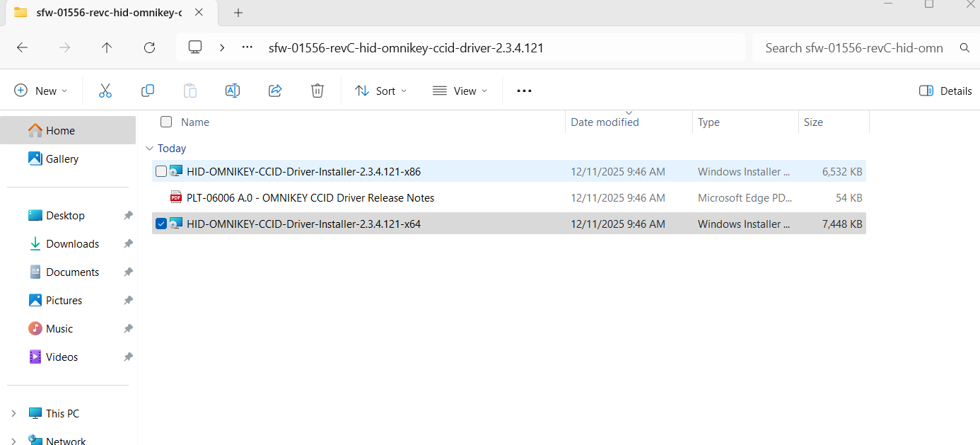Toggle the select-all checkbox in header

pos(166,122)
